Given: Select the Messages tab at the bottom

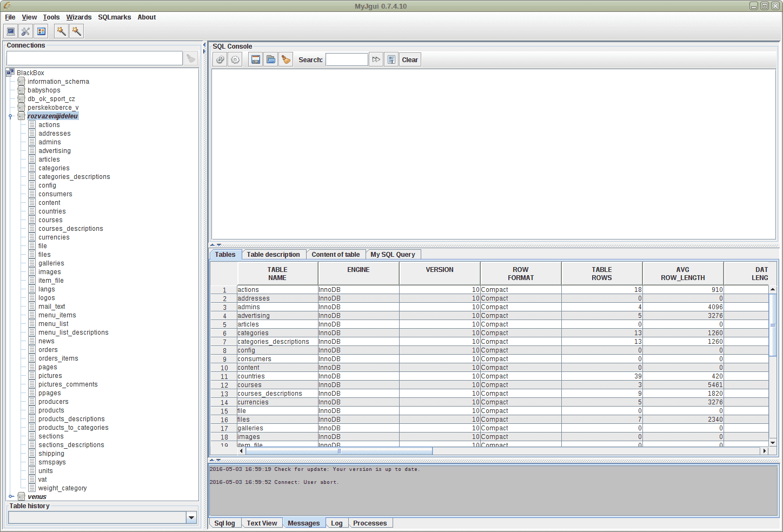Looking at the screenshot, I should (304, 523).
